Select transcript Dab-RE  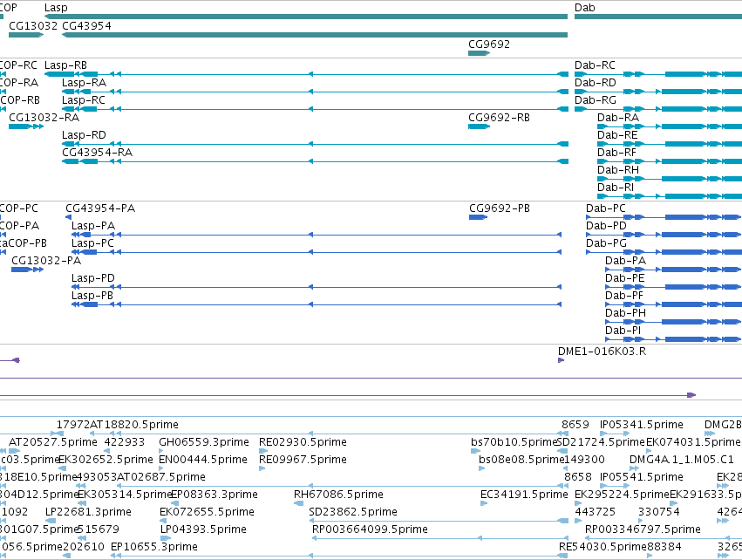[617, 135]
